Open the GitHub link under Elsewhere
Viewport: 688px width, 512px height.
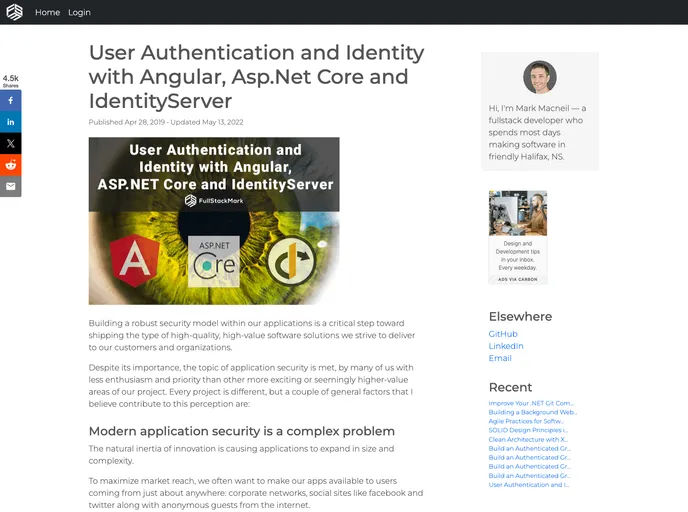tap(502, 334)
